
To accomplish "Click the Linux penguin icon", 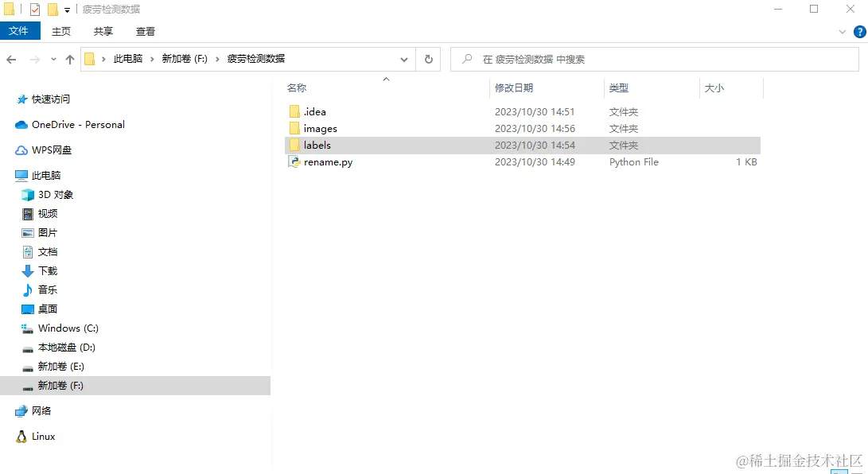I will tap(21, 437).
